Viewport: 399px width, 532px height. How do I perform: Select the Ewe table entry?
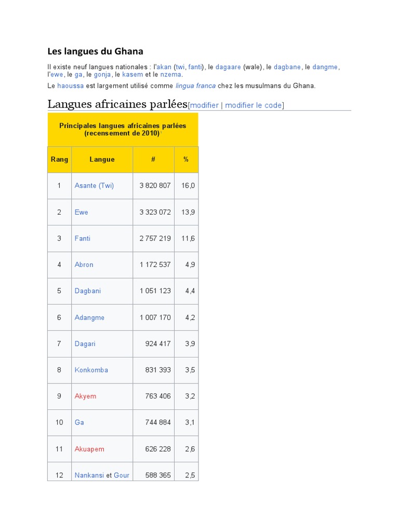[x=81, y=212]
